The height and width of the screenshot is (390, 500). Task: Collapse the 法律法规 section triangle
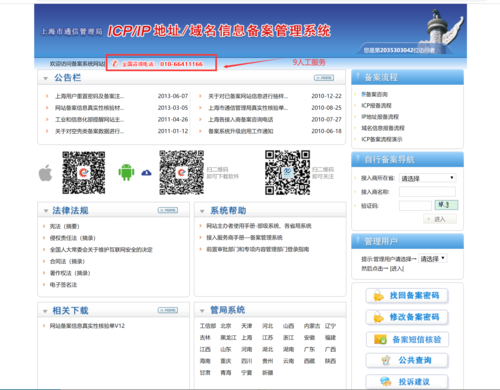(46, 211)
